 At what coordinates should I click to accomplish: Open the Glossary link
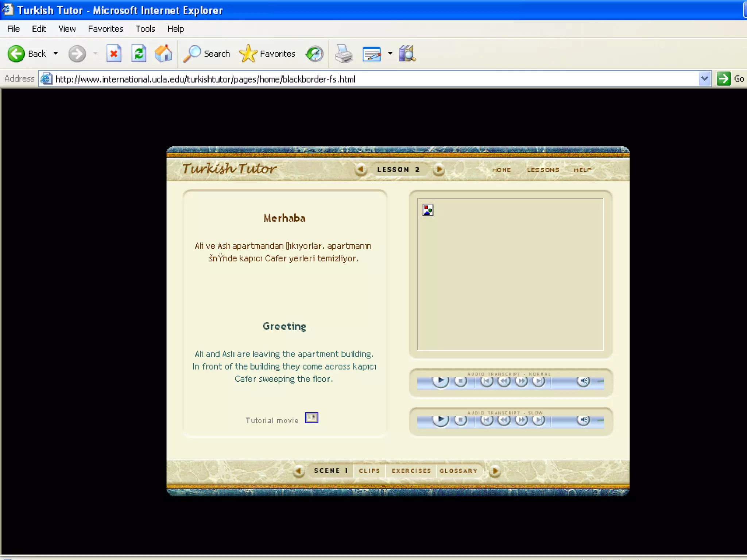point(458,471)
